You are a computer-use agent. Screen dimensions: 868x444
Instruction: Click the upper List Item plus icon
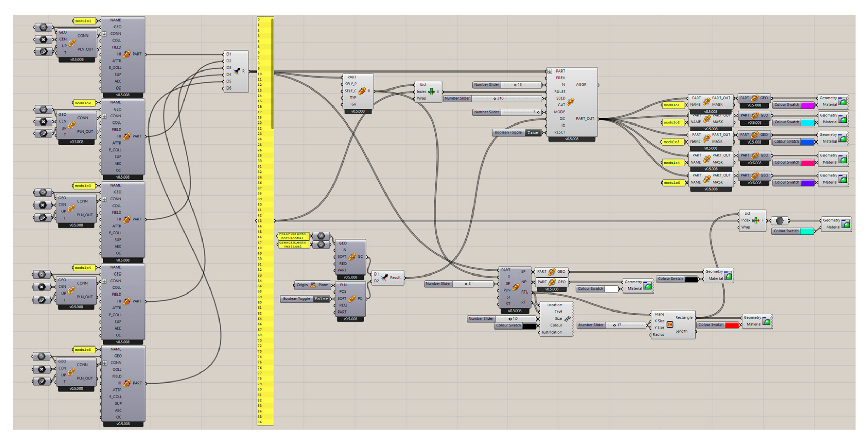(432, 91)
